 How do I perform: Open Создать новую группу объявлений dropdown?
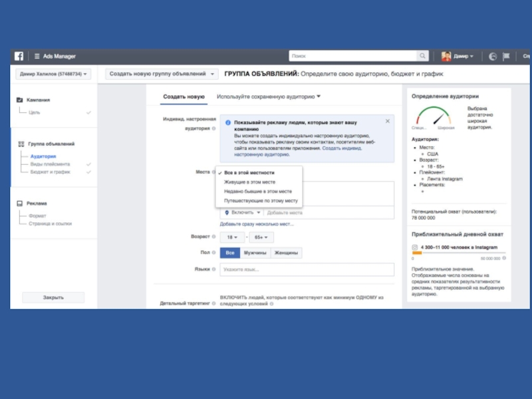tap(162, 74)
